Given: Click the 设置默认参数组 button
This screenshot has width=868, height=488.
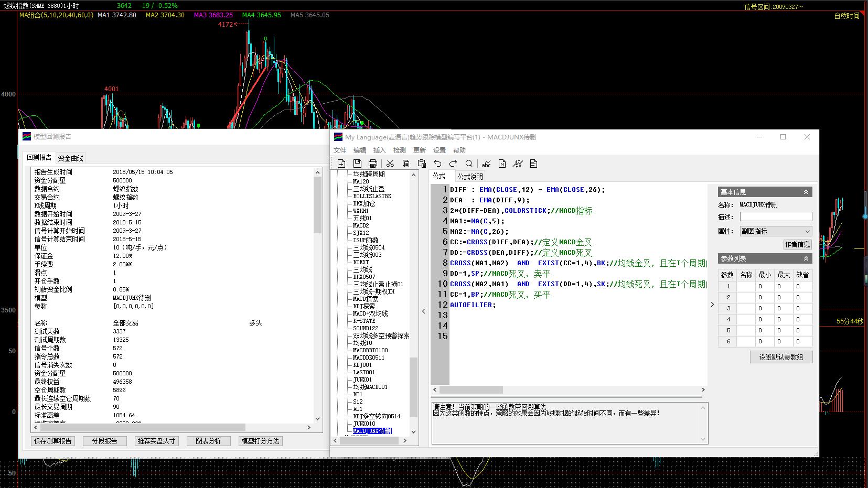Looking at the screenshot, I should tap(781, 357).
